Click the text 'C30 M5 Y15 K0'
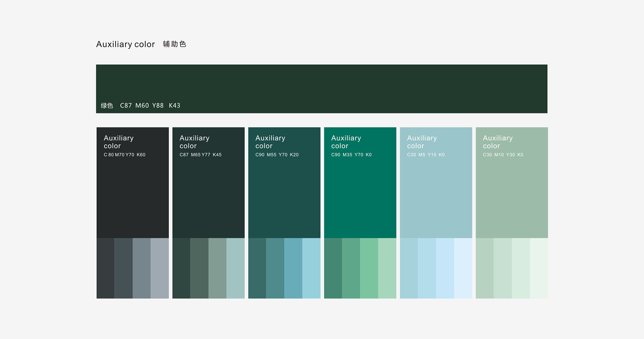This screenshot has height=339, width=644. click(426, 155)
